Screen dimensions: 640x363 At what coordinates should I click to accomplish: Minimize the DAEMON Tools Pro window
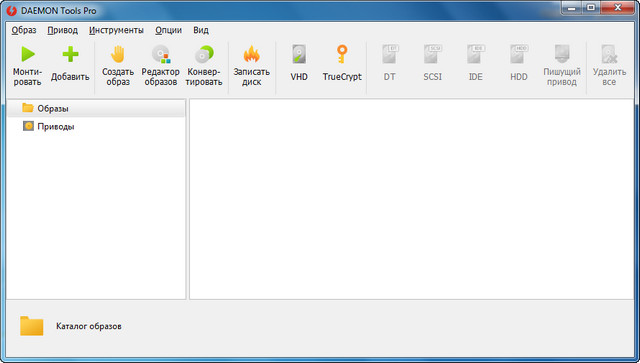point(571,7)
